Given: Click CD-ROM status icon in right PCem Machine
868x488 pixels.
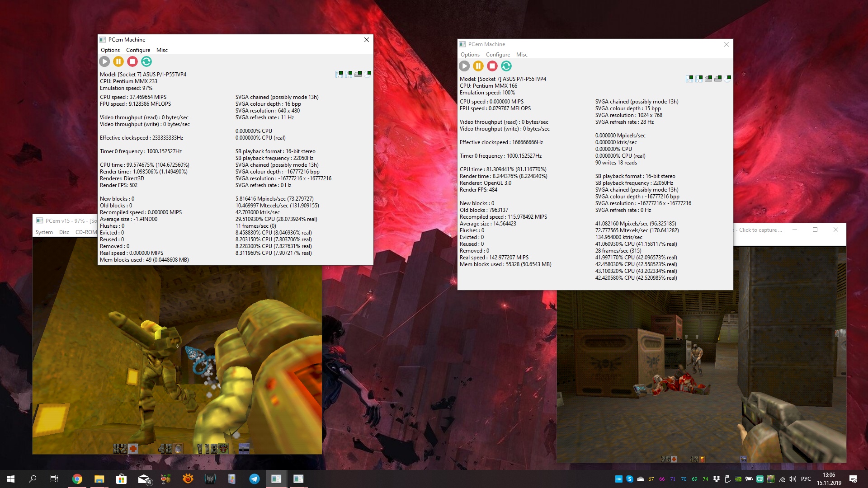Looking at the screenshot, I should 727,79.
